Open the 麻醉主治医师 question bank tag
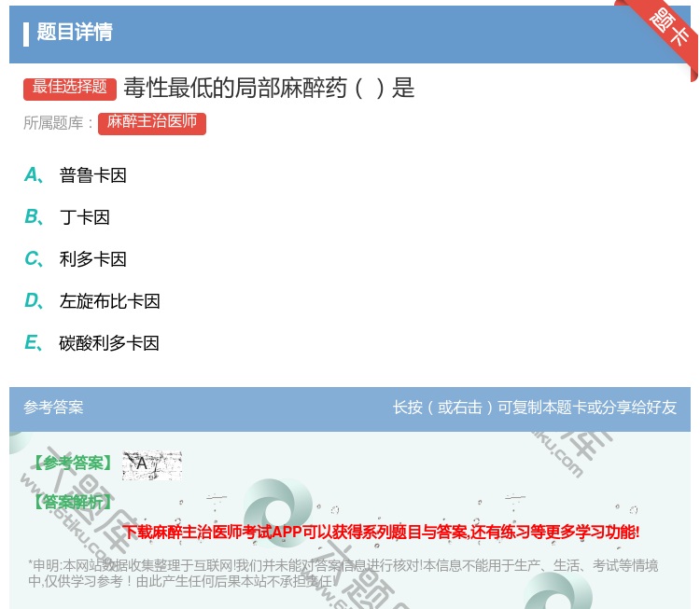This screenshot has height=609, width=700. coord(152,123)
